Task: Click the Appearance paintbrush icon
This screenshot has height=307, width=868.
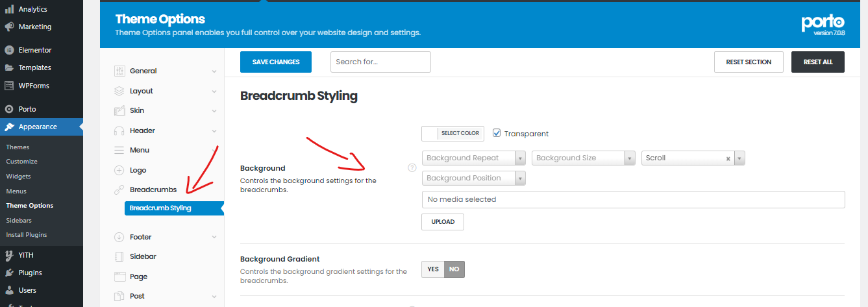Action: pos(9,127)
